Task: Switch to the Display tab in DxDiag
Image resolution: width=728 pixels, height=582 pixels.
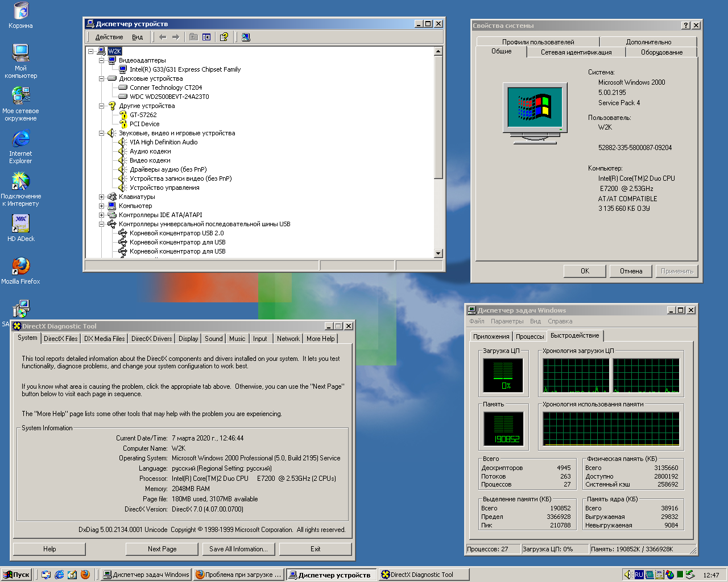Action: point(188,339)
